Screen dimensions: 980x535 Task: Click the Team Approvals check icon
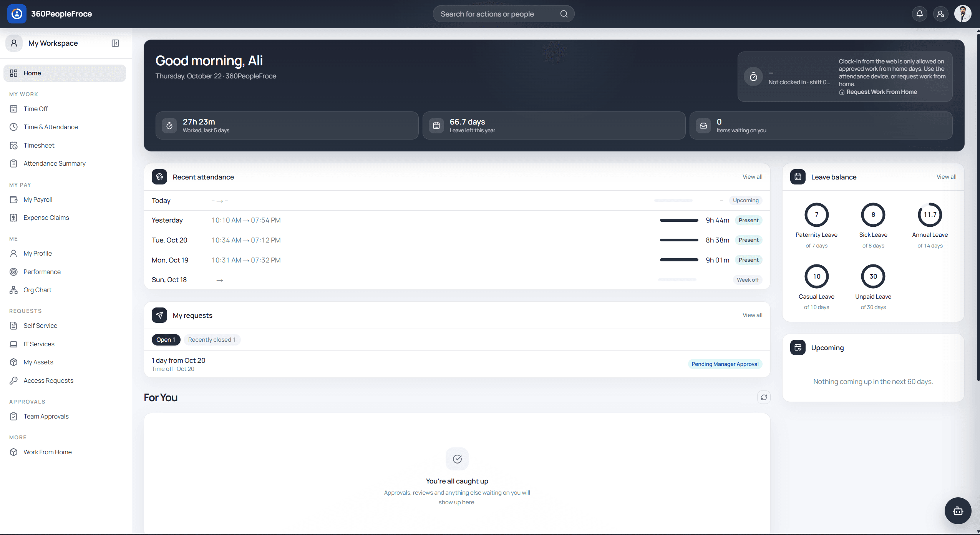tap(13, 416)
